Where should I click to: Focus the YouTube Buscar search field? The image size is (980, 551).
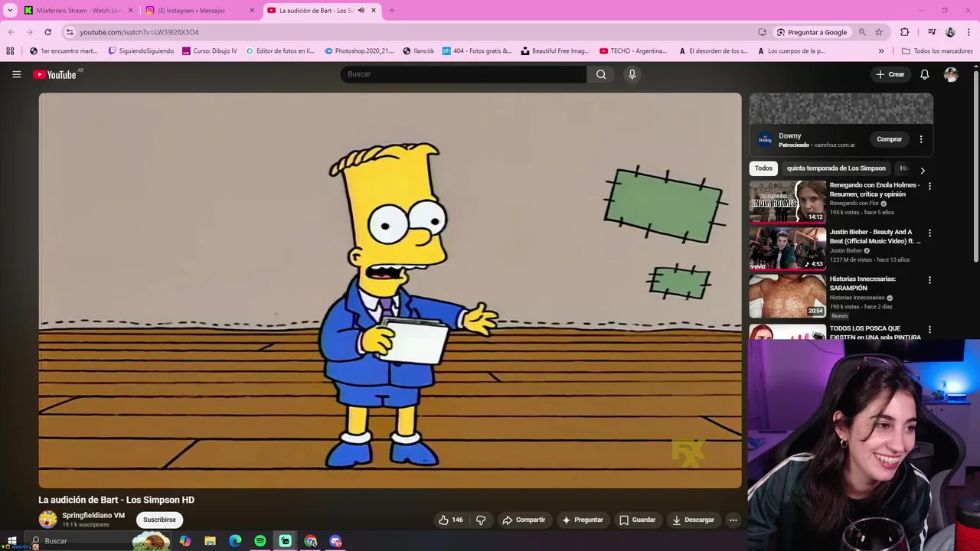463,74
